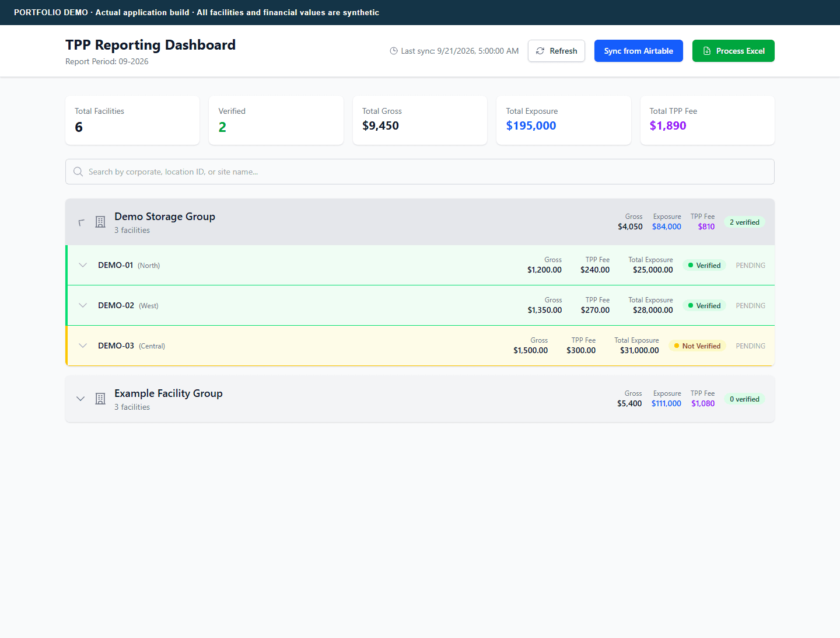Click PENDING status on DEMO-03 row
The image size is (840, 638).
coord(750,346)
